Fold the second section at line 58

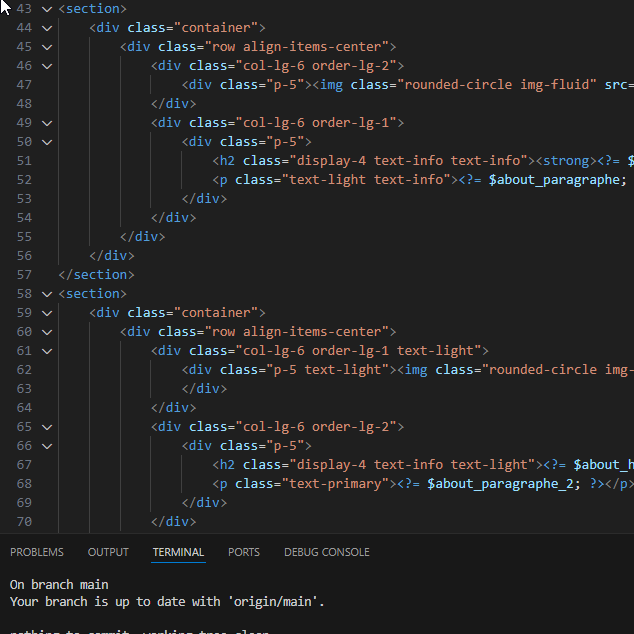coord(47,294)
